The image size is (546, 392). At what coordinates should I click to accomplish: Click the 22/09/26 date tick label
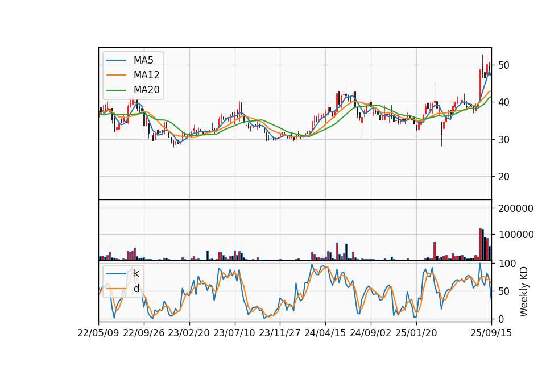click(x=144, y=333)
